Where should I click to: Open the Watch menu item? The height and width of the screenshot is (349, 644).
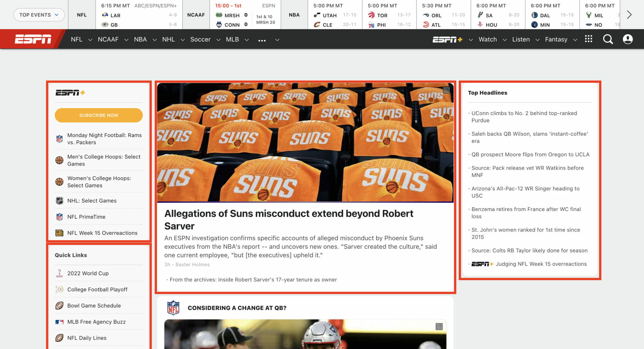point(487,39)
